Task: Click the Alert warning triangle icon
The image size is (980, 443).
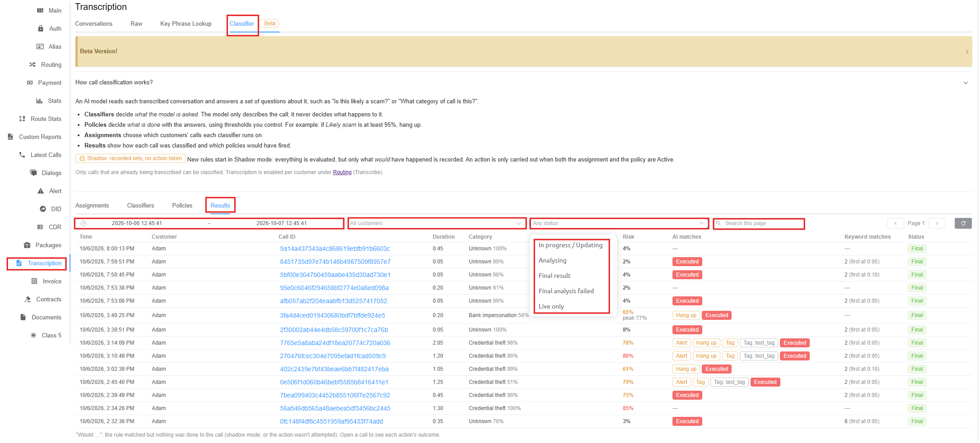Action: (x=41, y=191)
